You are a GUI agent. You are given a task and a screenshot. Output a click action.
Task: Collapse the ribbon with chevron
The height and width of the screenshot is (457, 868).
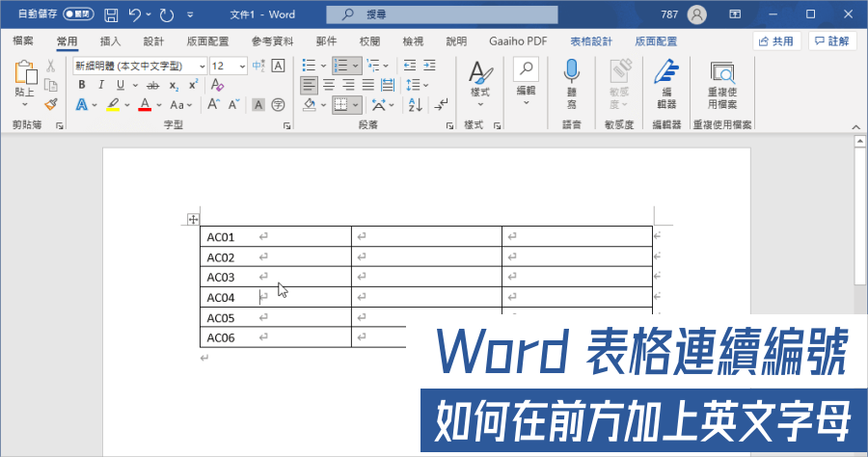tap(855, 127)
